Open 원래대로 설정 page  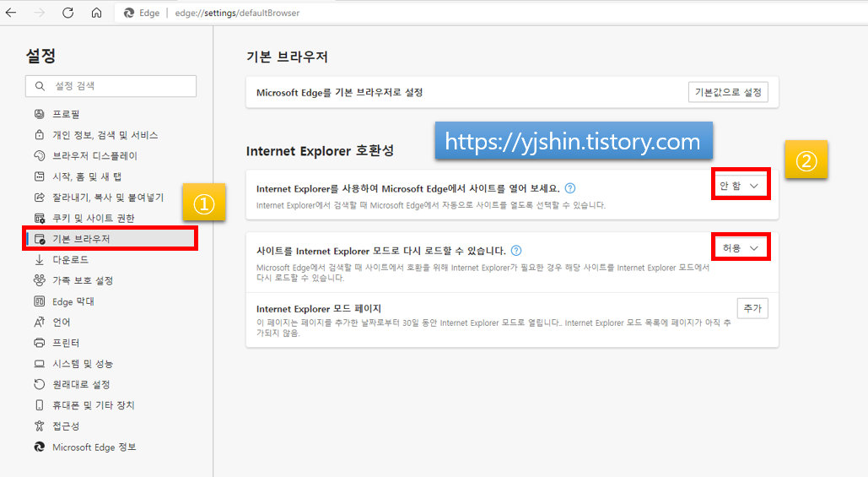(81, 384)
